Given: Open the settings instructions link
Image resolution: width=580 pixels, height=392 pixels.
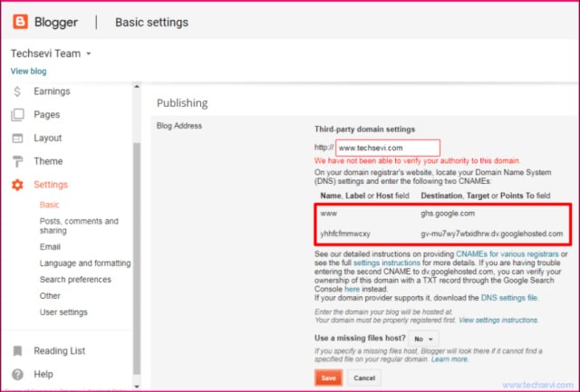Looking at the screenshot, I should click(x=387, y=263).
